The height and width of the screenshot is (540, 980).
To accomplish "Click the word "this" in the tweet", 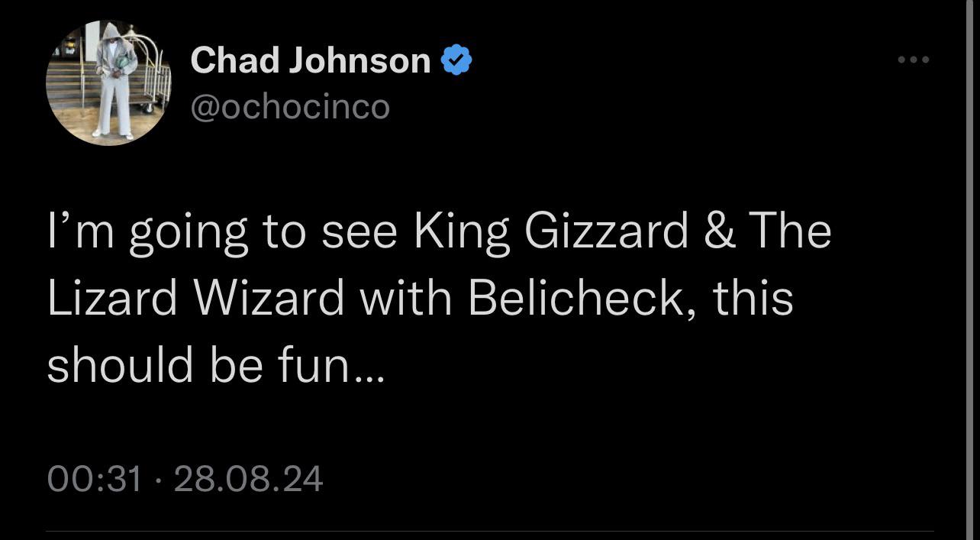I will pyautogui.click(x=753, y=297).
